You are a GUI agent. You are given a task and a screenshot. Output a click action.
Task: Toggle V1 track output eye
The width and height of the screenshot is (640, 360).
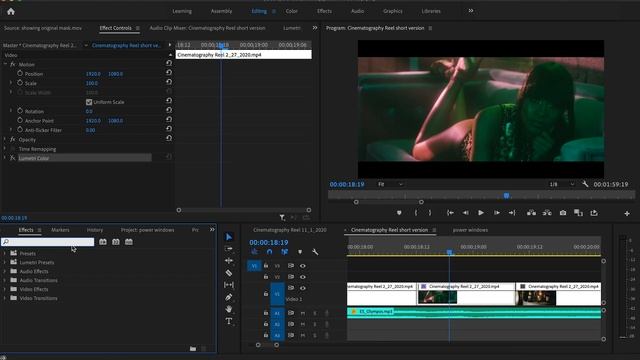(x=302, y=288)
